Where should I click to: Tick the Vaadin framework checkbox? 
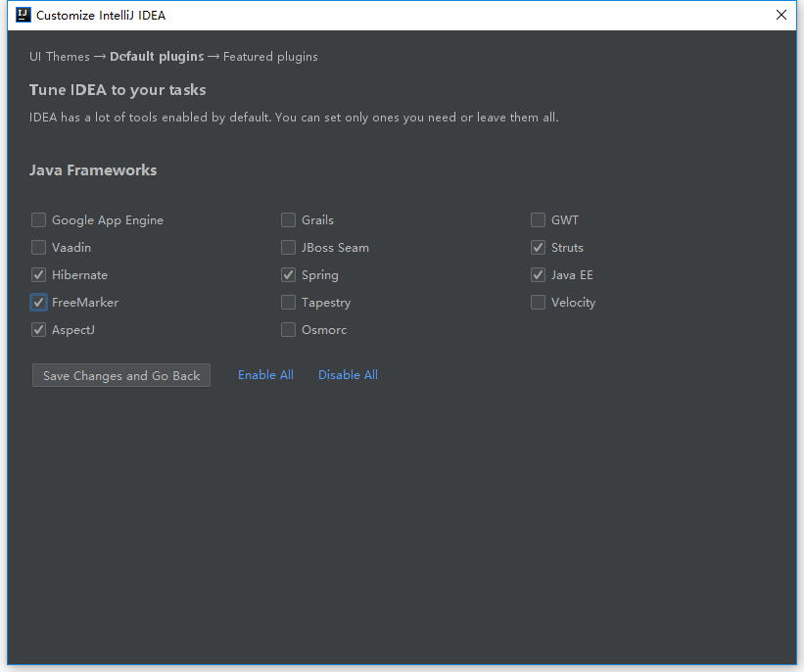click(38, 248)
